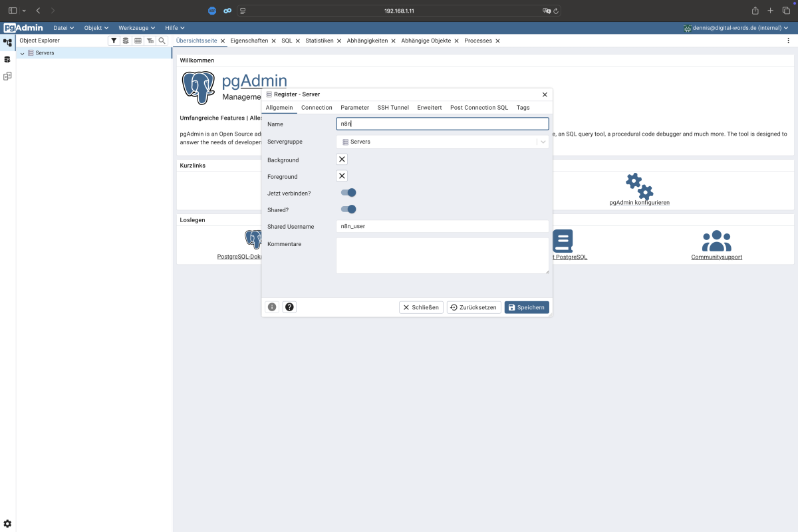Switch to the Abhängige Objekte panel tab

click(426, 41)
